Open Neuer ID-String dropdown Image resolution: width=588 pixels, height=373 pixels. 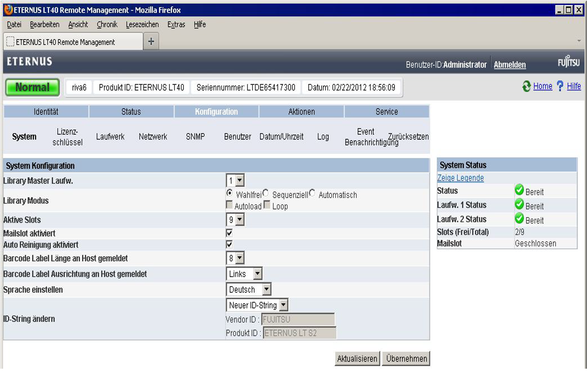point(257,305)
